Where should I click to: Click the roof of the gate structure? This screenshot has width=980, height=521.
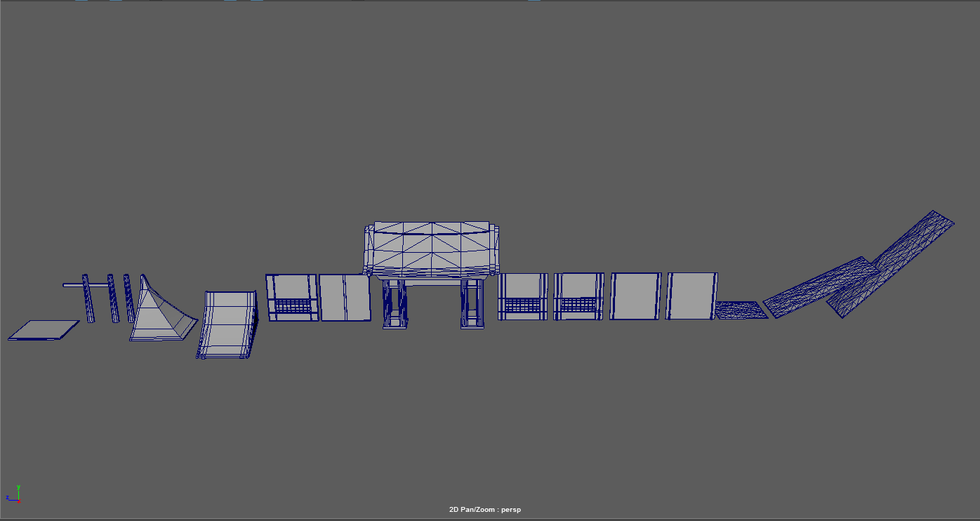[432, 228]
